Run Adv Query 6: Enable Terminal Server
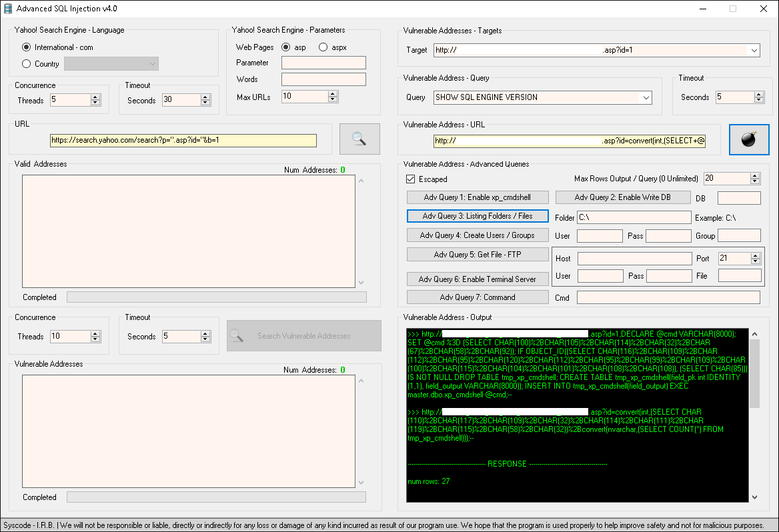 (477, 279)
